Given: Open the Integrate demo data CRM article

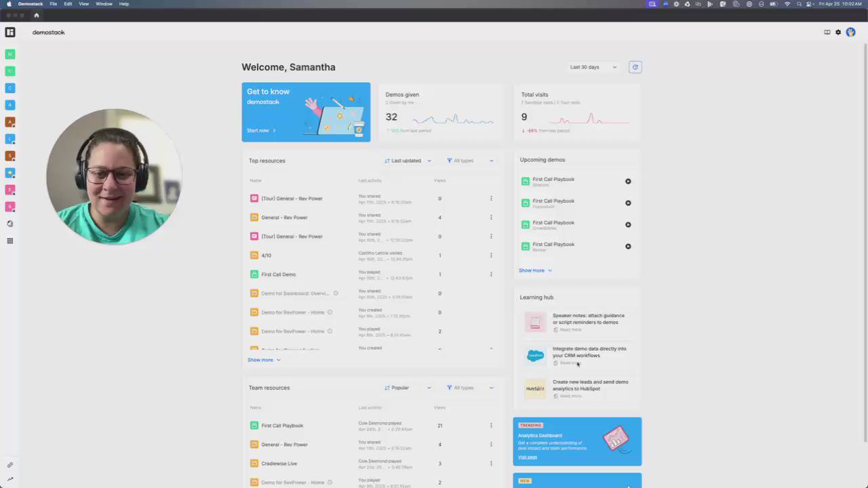Looking at the screenshot, I should (x=589, y=352).
